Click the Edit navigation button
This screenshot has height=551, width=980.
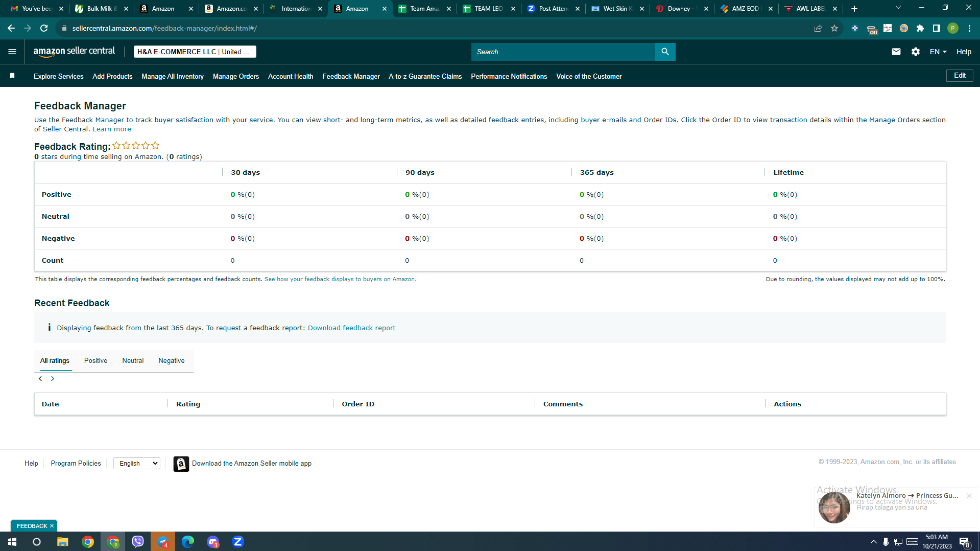coord(960,76)
